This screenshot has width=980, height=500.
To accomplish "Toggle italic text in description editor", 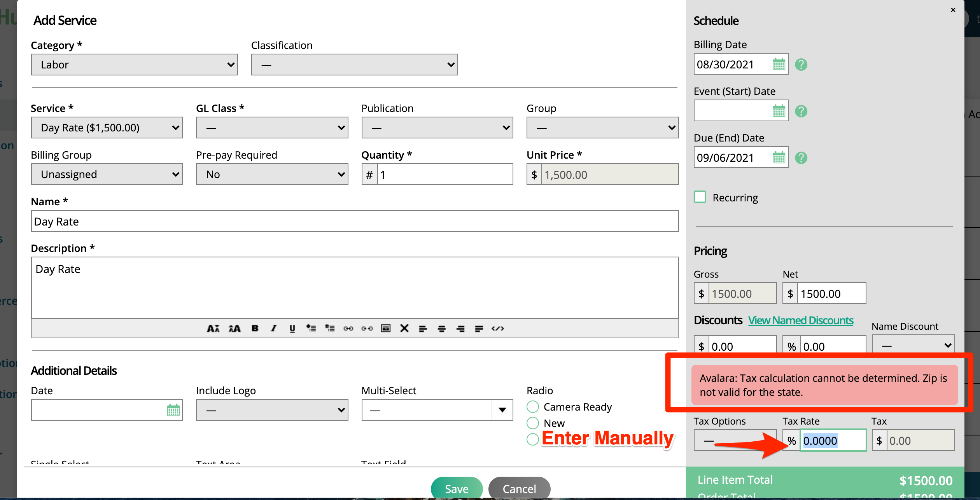I will [x=274, y=329].
